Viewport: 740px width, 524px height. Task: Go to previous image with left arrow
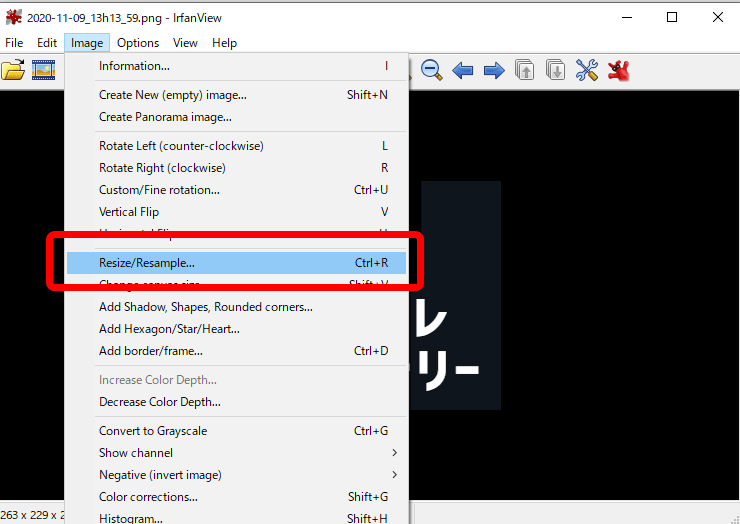pos(462,71)
